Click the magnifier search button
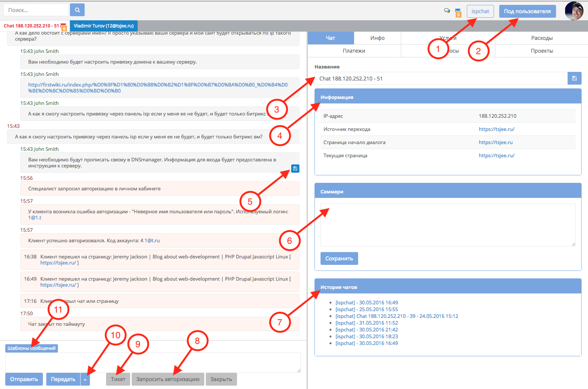Viewport: 588px width, 389px height. (77, 10)
